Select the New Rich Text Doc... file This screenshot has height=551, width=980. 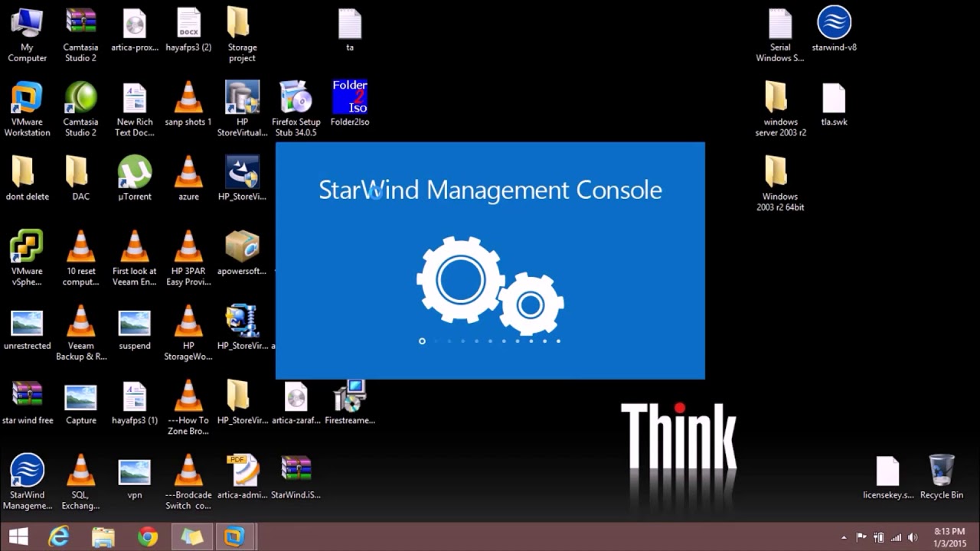coord(135,109)
